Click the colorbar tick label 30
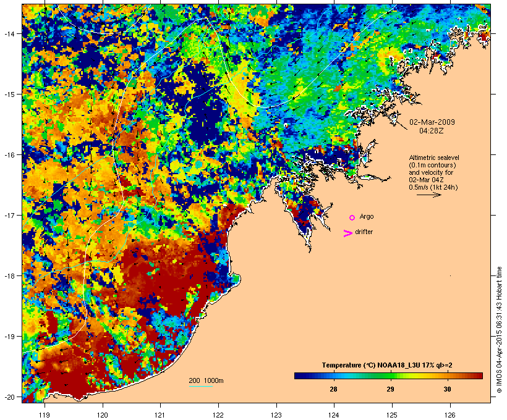The width and height of the screenshot is (507, 420). (447, 389)
